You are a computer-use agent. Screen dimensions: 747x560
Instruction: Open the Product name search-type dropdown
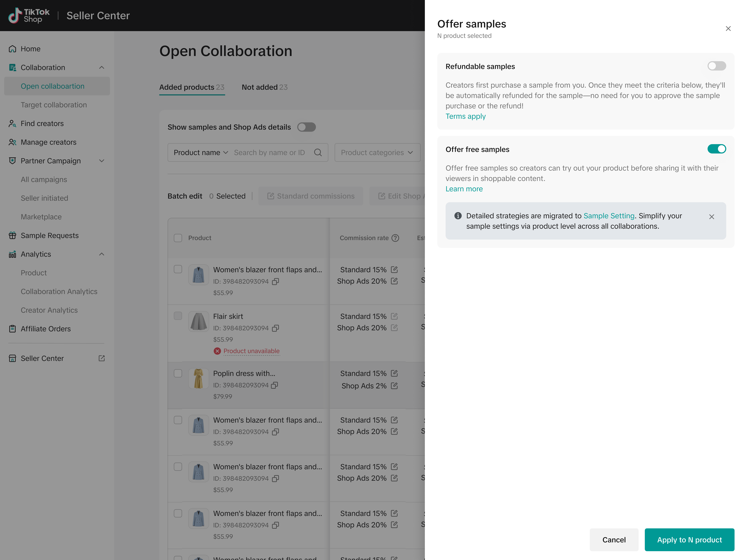pos(201,153)
